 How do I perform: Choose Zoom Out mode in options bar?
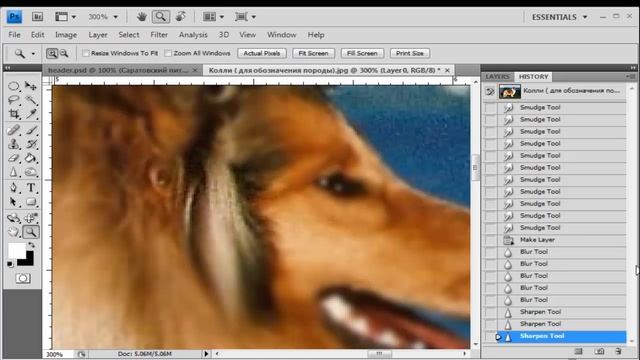click(x=64, y=53)
